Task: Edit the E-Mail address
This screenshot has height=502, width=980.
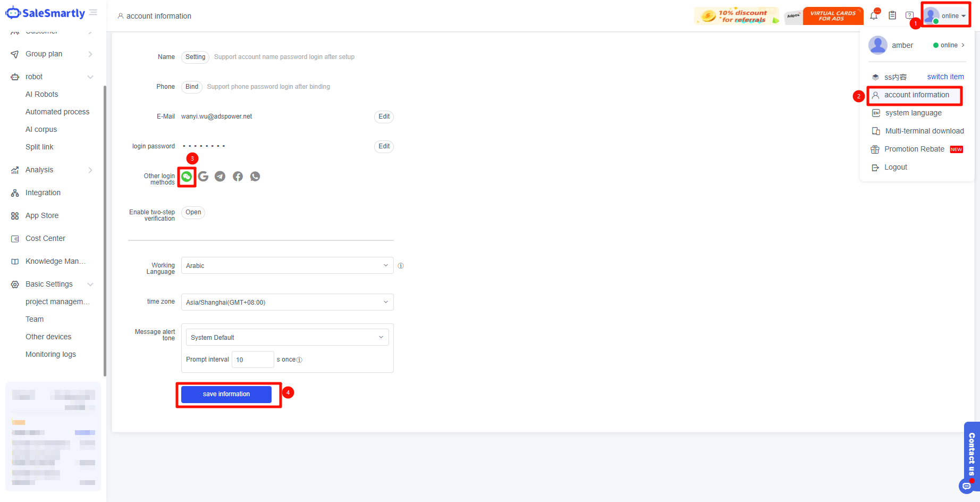Action: point(384,117)
